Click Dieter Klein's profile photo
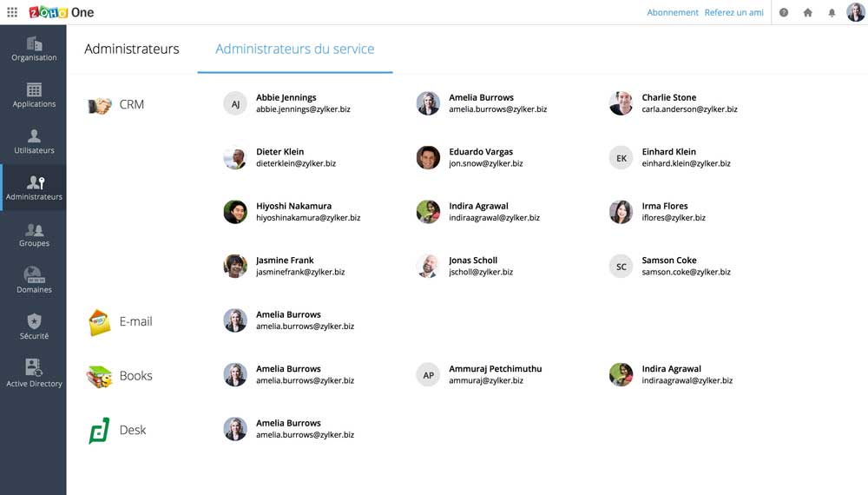 pyautogui.click(x=235, y=158)
